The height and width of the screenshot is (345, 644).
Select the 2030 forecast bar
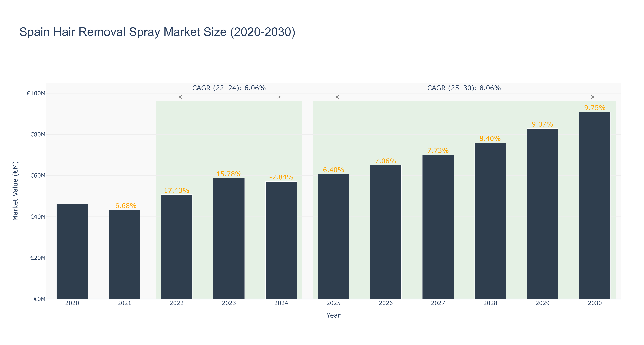click(595, 206)
